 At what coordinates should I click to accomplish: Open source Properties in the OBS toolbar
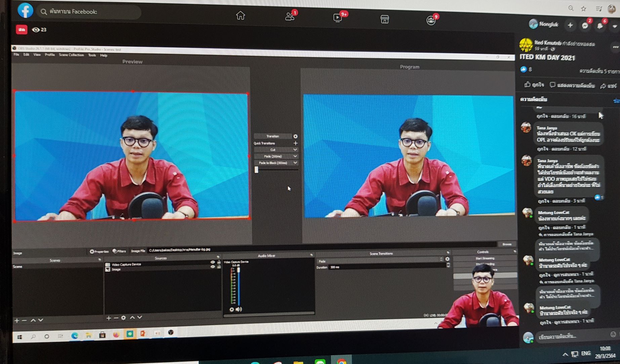click(99, 251)
